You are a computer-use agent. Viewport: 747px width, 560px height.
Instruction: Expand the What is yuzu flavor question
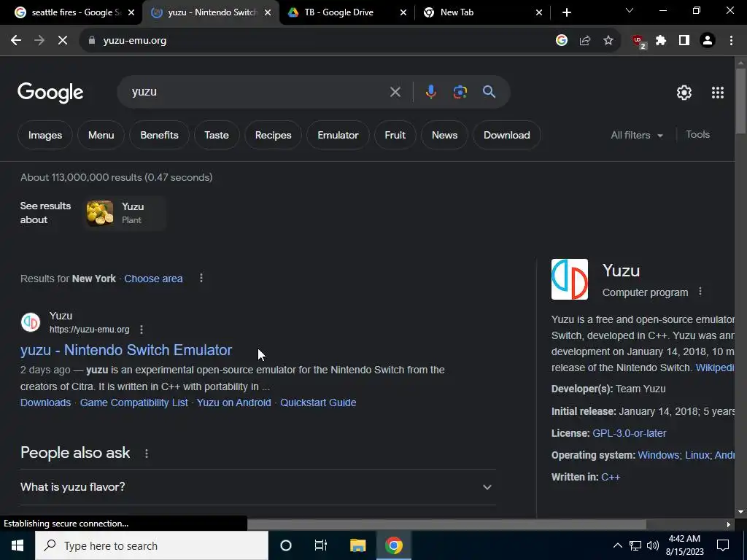pyautogui.click(x=258, y=487)
